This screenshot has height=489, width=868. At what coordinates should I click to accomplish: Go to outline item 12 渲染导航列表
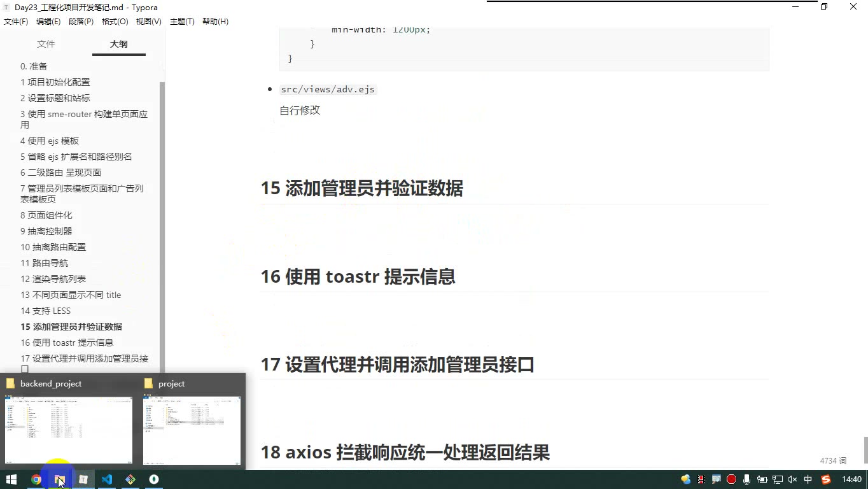click(x=53, y=279)
